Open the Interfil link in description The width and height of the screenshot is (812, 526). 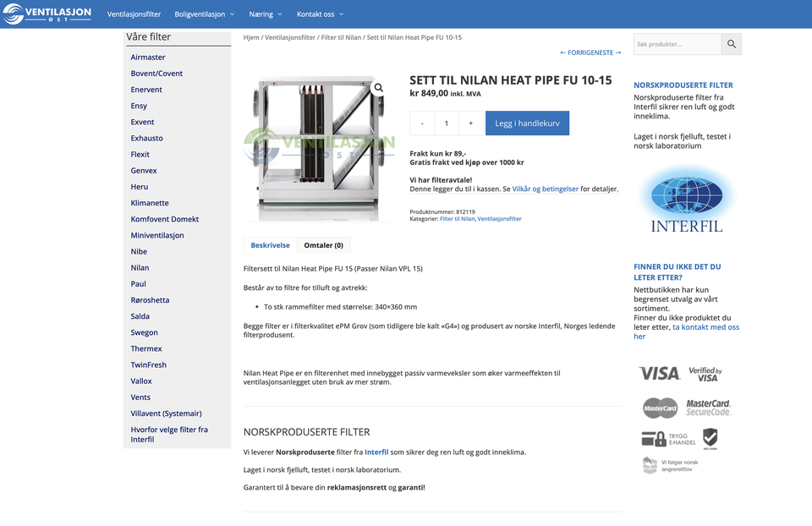[x=376, y=452]
